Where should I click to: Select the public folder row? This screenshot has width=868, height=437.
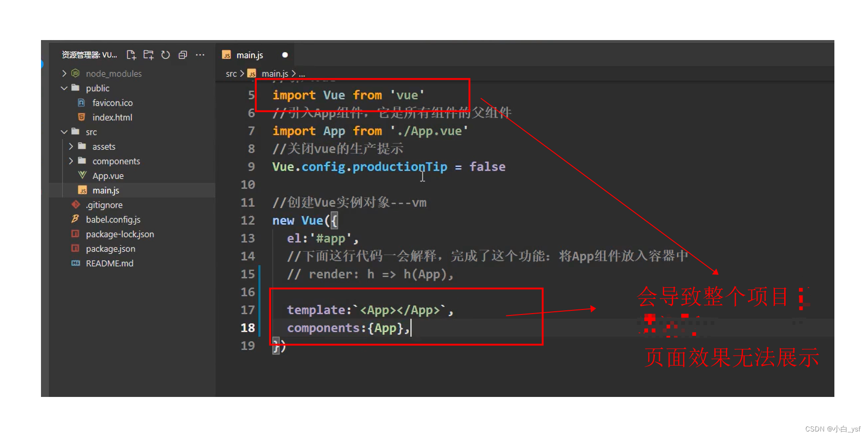click(132, 88)
